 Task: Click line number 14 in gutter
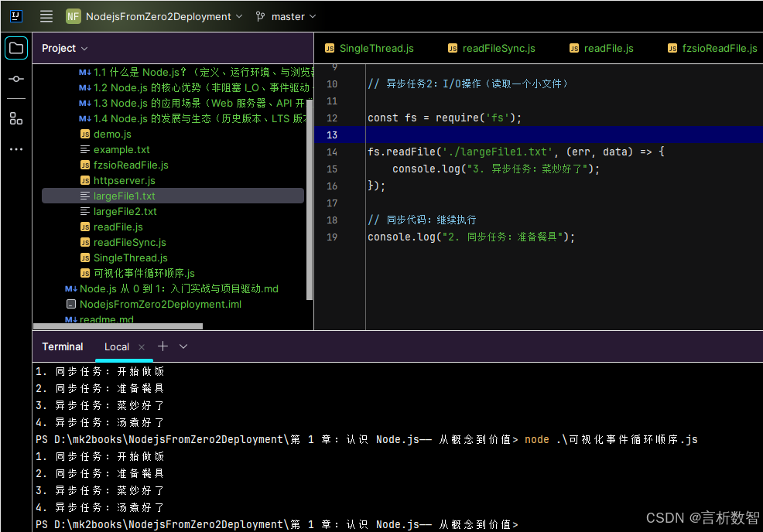click(x=332, y=152)
